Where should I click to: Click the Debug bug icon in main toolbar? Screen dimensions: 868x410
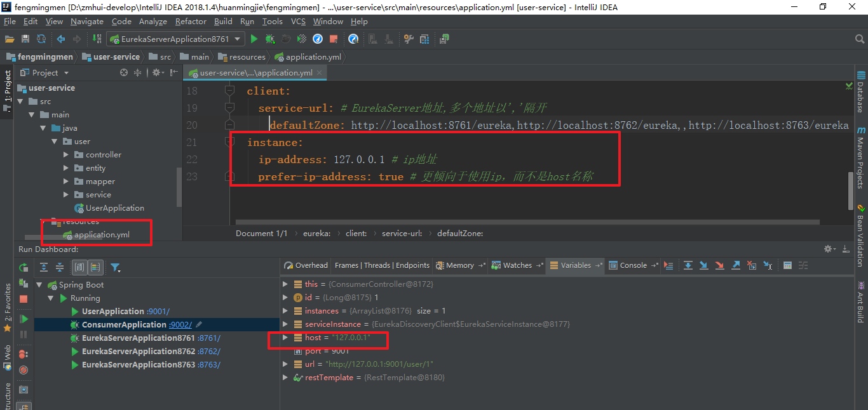pos(270,39)
